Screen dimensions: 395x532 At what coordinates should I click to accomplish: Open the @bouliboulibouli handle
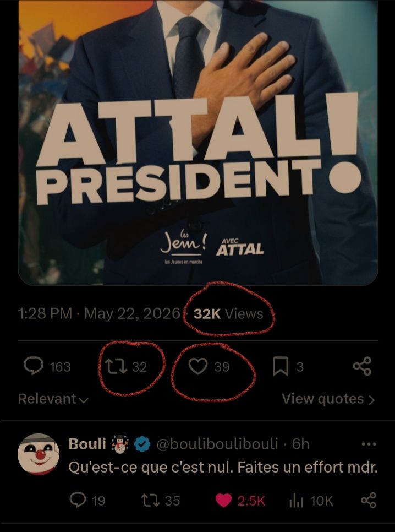217,444
